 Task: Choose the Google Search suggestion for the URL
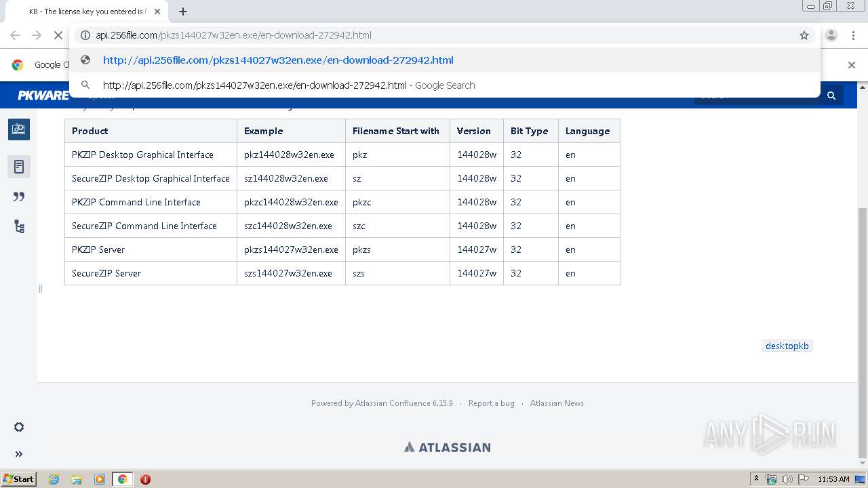click(x=444, y=85)
